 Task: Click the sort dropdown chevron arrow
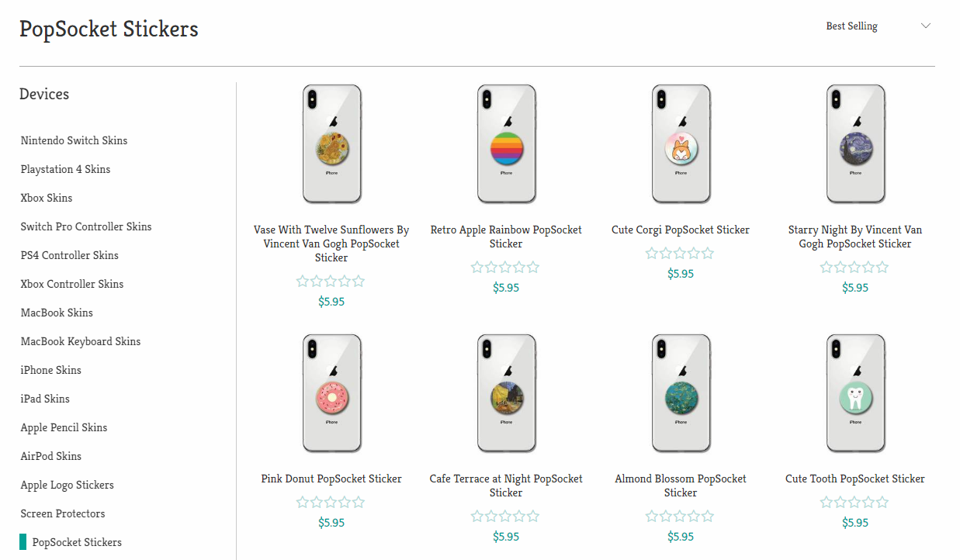[x=925, y=26]
